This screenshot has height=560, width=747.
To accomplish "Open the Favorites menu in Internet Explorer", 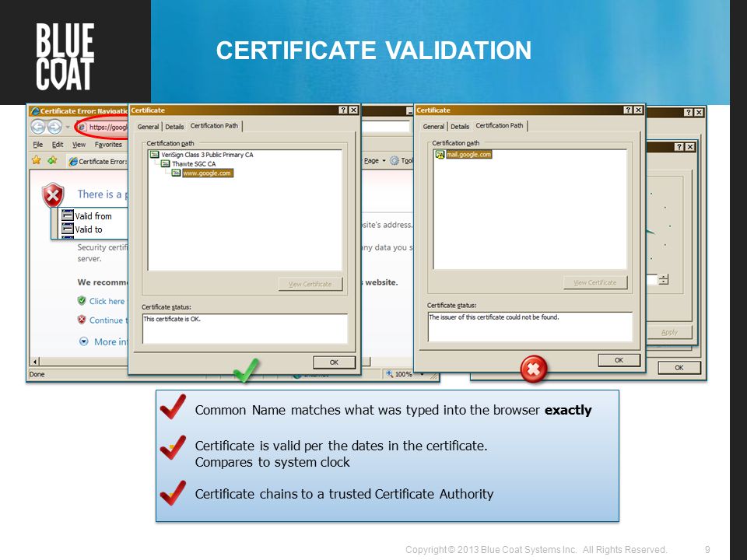I will [x=108, y=145].
